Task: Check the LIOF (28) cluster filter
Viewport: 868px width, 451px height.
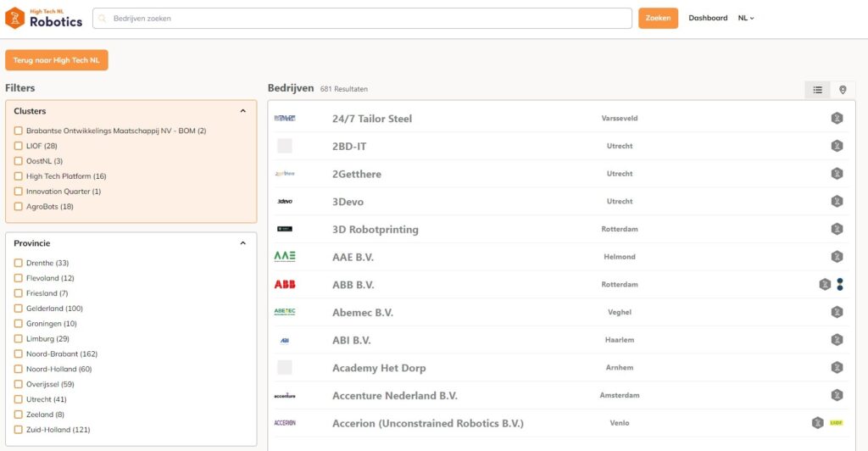Action: point(19,146)
